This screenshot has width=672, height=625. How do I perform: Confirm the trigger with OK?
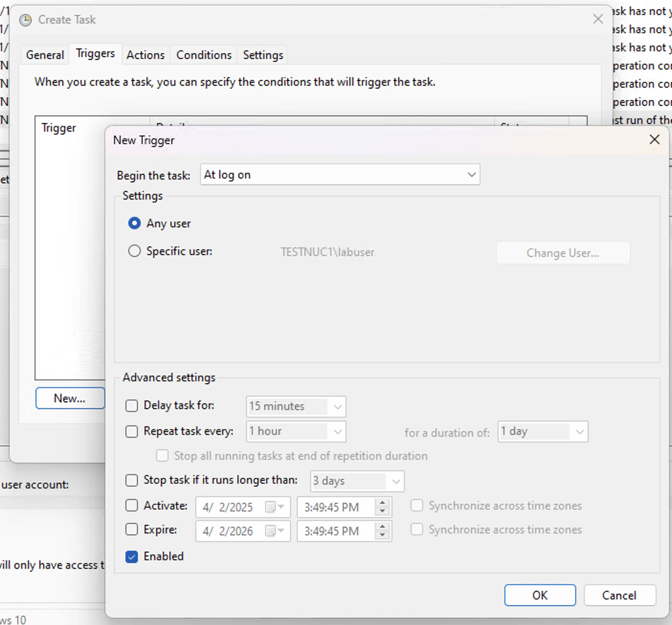(540, 595)
